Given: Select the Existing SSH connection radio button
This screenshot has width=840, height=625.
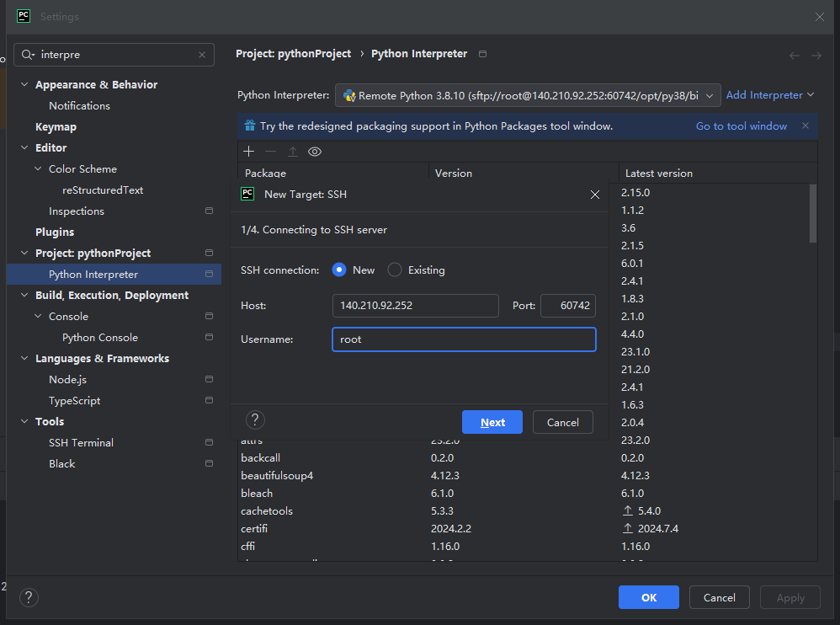Looking at the screenshot, I should click(394, 270).
